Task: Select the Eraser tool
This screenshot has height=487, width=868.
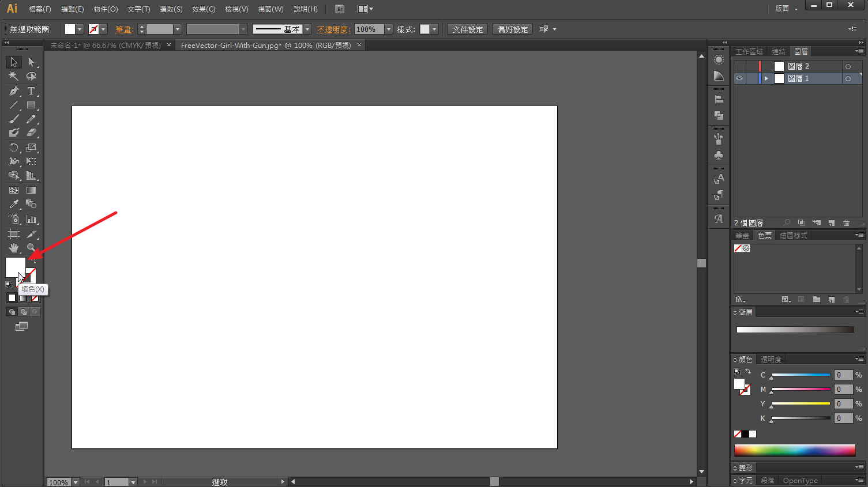Action: (31, 133)
